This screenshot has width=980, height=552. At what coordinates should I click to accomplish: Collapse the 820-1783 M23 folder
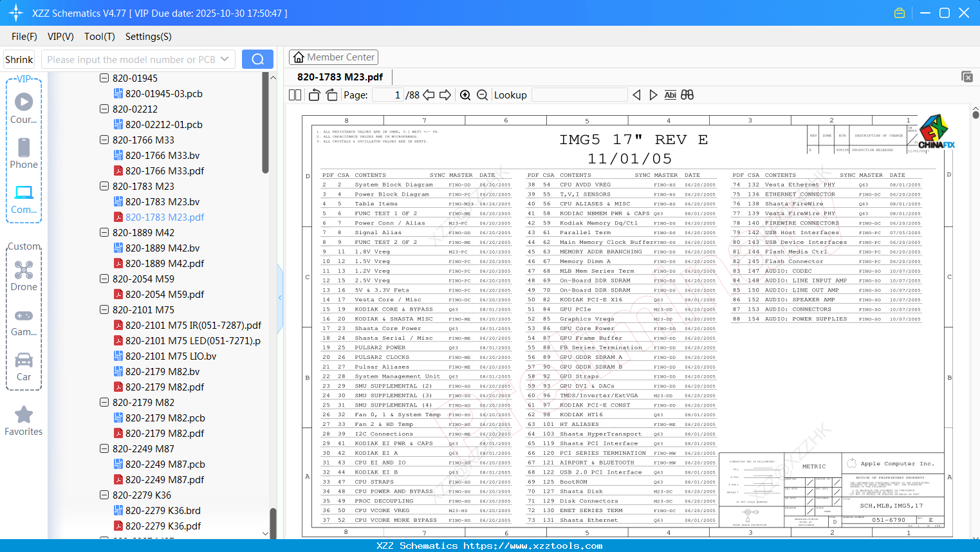[x=104, y=186]
